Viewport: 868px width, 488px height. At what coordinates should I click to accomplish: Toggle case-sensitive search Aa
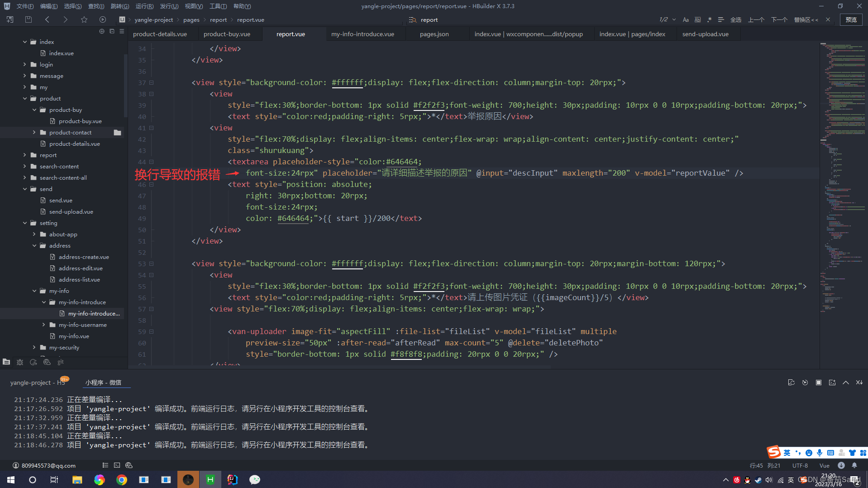(x=686, y=19)
